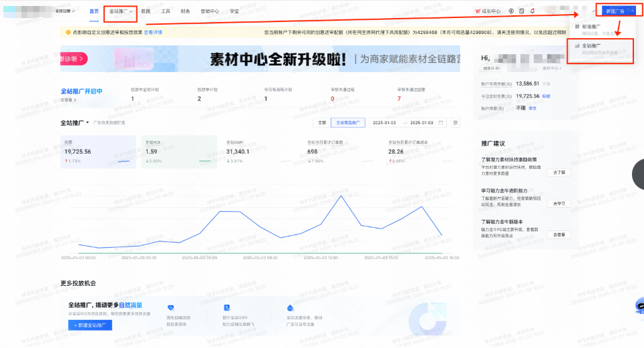Click the 标准推广 icon in dropdown menu
Screen dimensions: 644x348
pos(577,27)
